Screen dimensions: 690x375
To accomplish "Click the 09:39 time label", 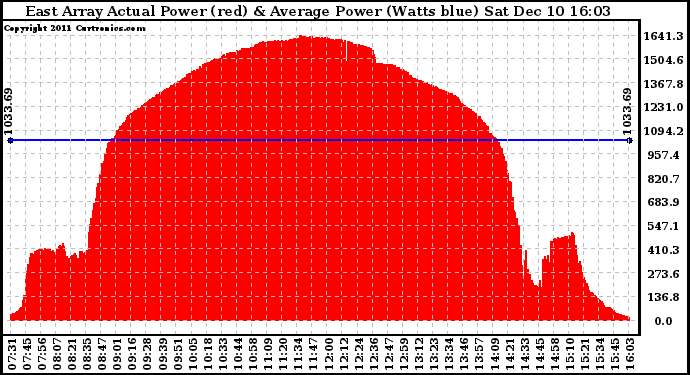I will pos(163,354).
